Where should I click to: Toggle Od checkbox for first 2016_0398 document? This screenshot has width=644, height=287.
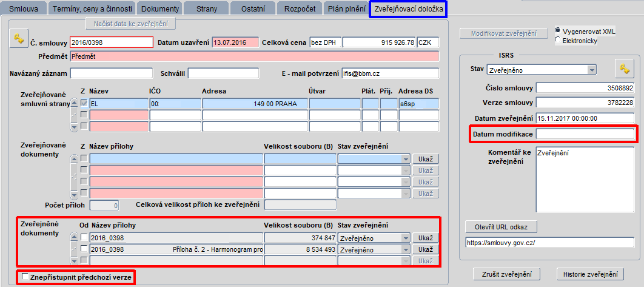84,237
